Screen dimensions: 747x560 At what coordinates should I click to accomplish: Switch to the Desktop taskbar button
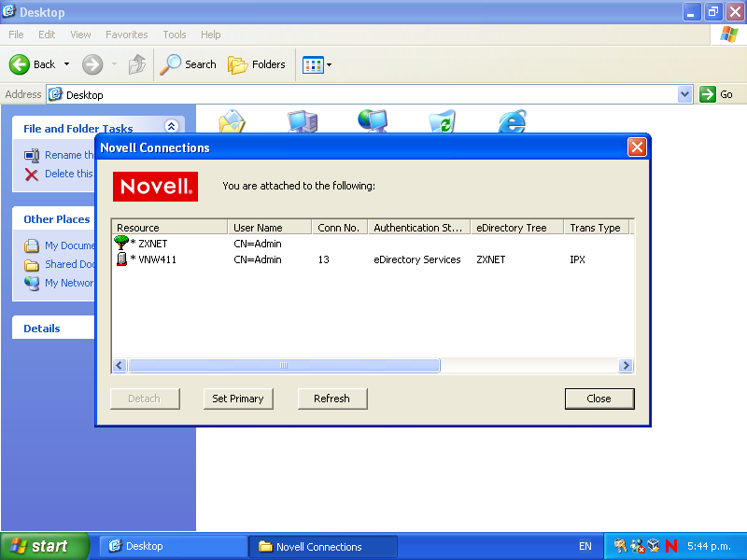(174, 546)
